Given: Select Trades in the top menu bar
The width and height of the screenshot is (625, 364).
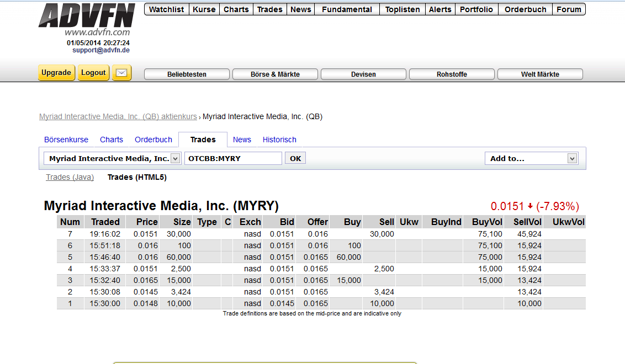Looking at the screenshot, I should click(270, 9).
